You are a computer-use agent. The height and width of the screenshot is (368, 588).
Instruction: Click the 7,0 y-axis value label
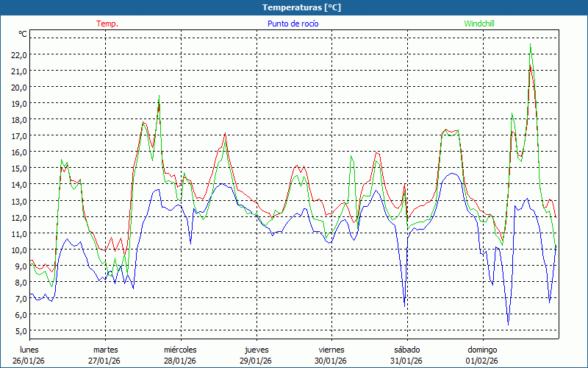click(19, 299)
